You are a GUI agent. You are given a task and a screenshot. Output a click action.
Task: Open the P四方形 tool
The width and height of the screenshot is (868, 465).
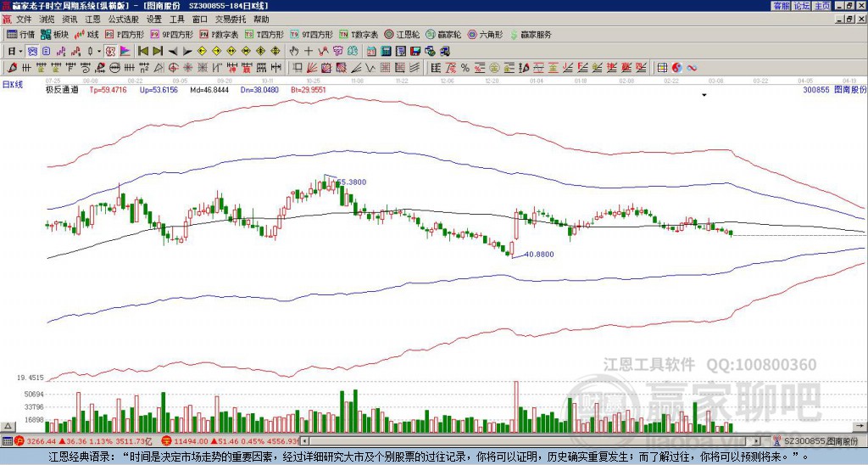tap(125, 34)
